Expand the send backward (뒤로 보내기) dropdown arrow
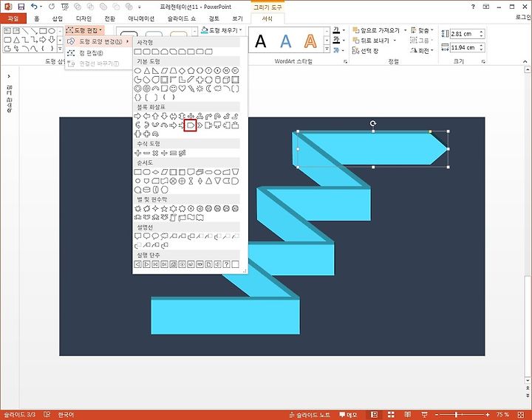This screenshot has width=532, height=420. (395, 41)
